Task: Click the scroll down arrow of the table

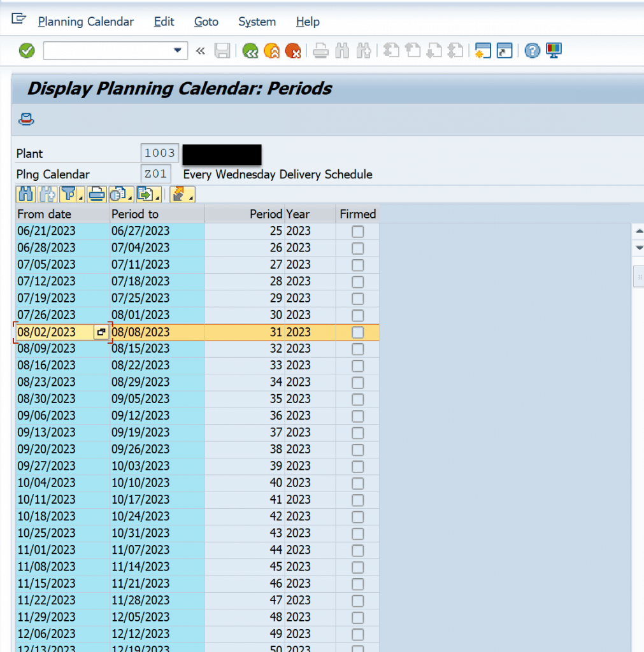Action: tap(639, 248)
